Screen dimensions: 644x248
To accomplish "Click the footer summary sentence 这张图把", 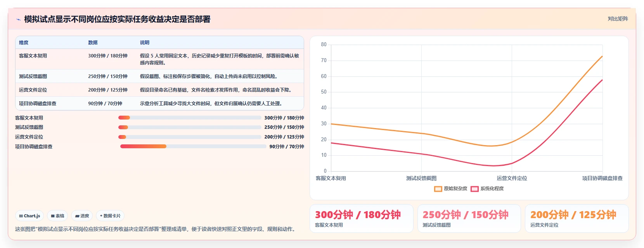I will [156, 229].
